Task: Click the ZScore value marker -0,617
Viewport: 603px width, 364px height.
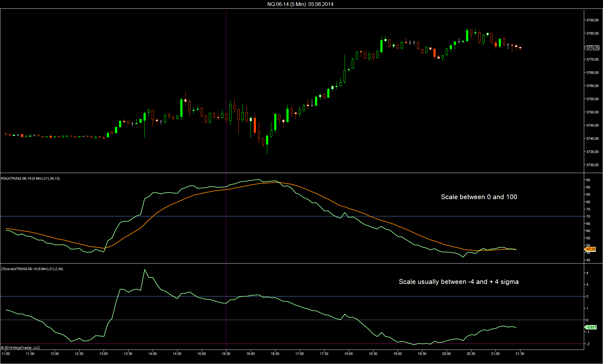Action: 591,327
